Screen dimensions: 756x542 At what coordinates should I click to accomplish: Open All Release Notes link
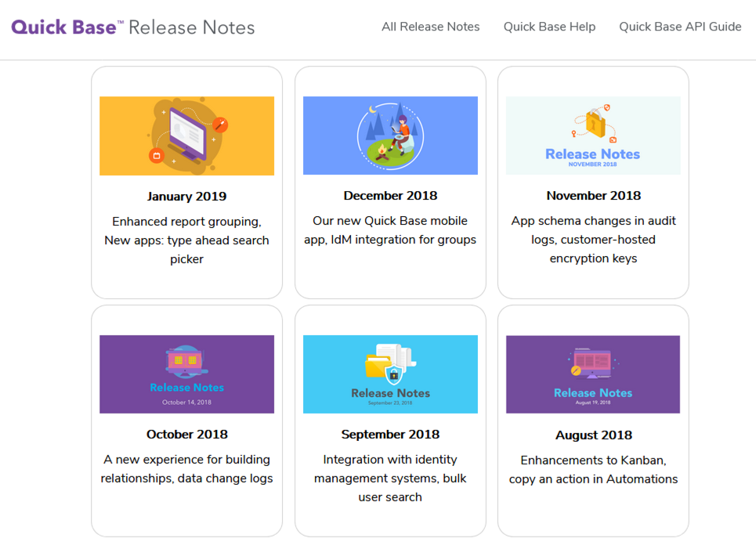pos(431,27)
